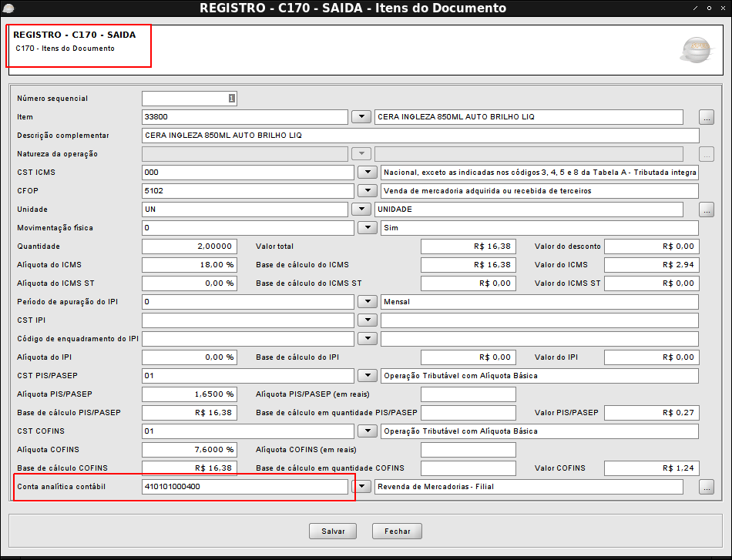Viewport: 732px width, 560px height.
Task: Focus the Código de enquadramento do IPI code field
Action: point(248,339)
